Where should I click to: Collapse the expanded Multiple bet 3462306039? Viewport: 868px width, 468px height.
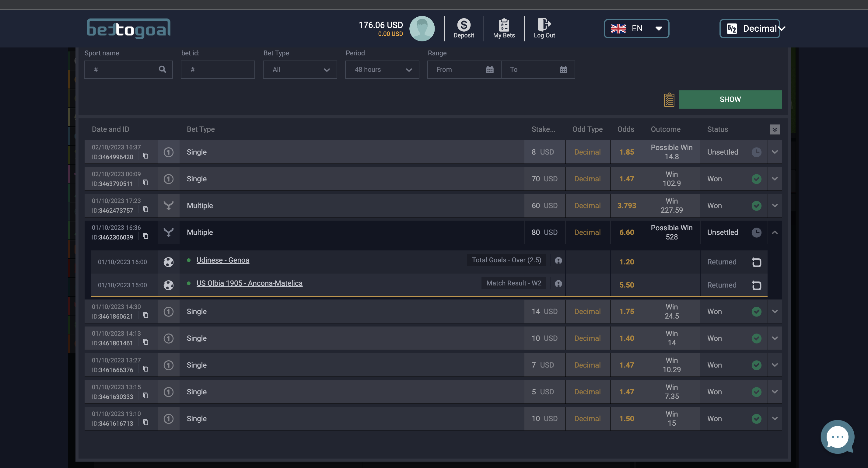coord(775,232)
